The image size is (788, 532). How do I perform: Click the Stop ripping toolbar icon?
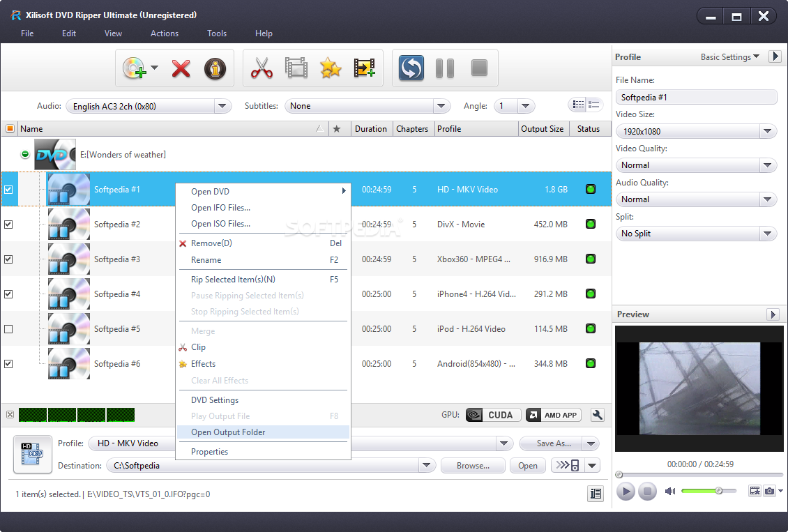pyautogui.click(x=479, y=68)
